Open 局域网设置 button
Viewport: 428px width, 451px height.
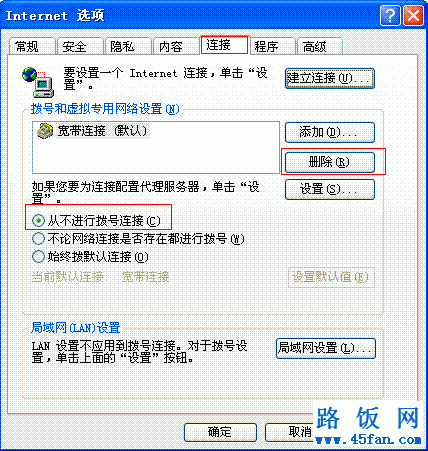click(326, 348)
